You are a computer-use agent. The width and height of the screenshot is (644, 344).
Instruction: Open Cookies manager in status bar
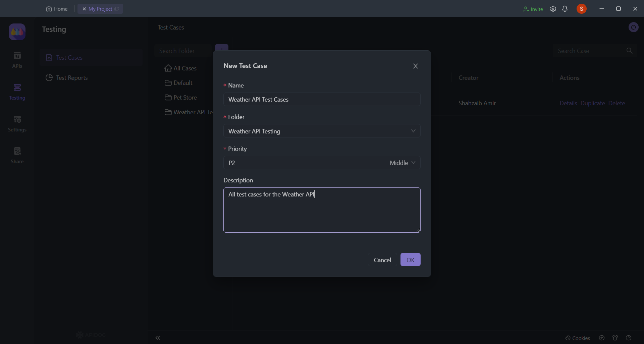tap(578, 338)
